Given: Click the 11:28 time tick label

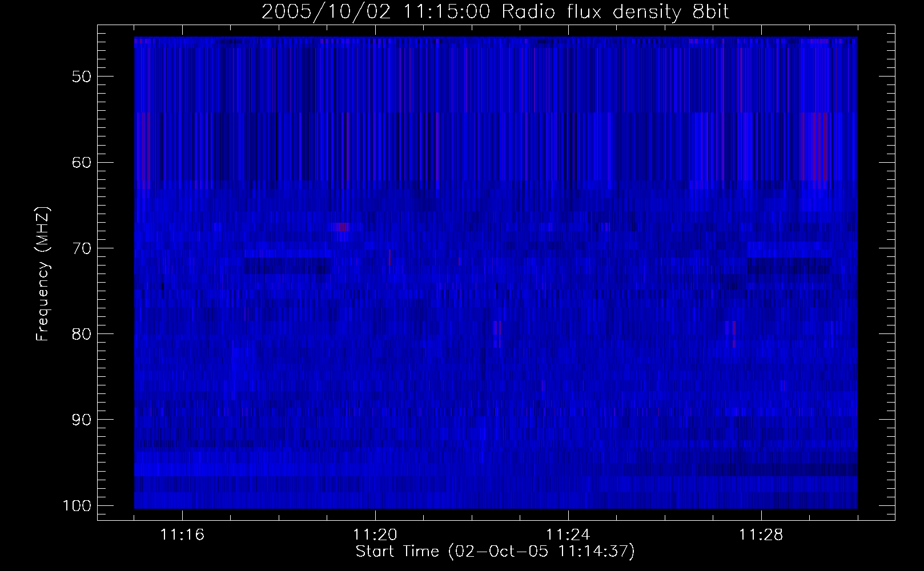Looking at the screenshot, I should point(761,535).
